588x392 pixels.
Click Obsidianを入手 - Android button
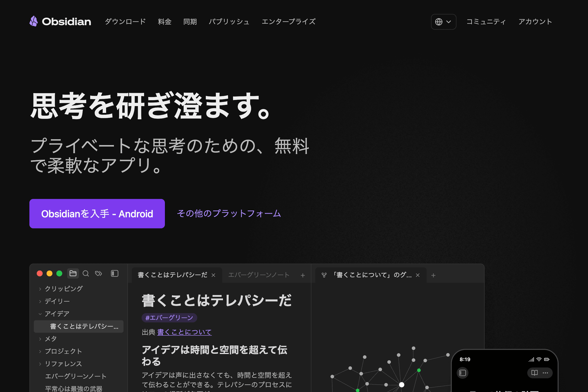coord(97,213)
